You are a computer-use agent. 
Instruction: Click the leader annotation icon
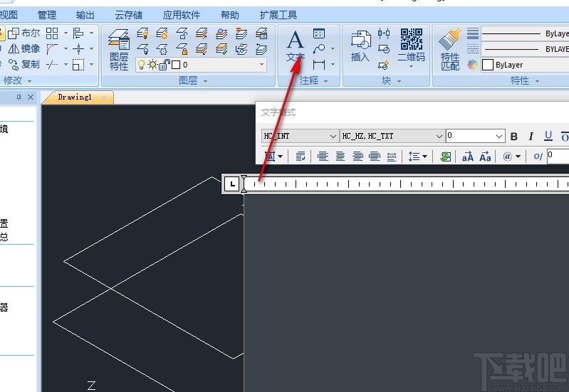click(x=319, y=49)
